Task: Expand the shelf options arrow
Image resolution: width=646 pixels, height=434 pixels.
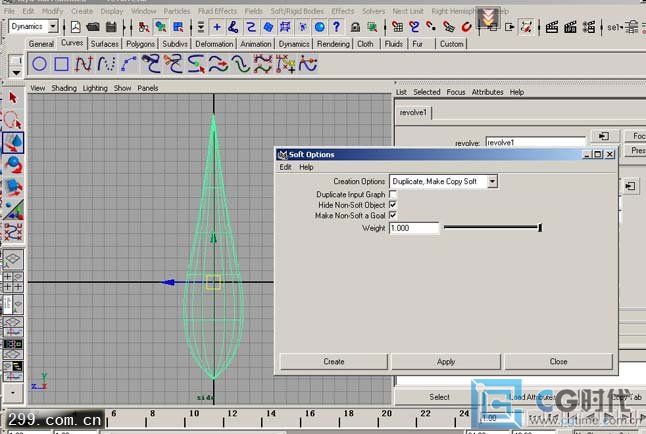Action: click(x=16, y=73)
